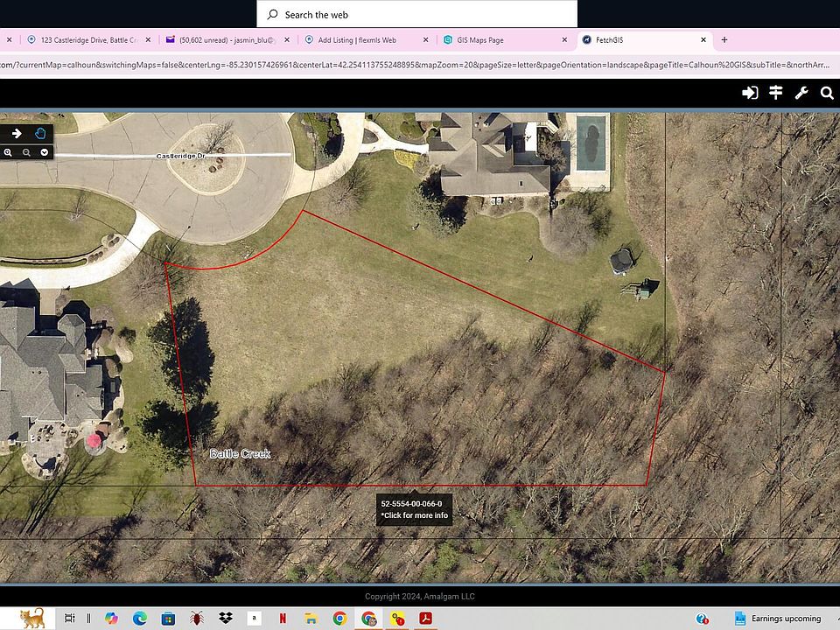
Task: Switch to the Add Listing flexmls tab
Action: pos(367,39)
